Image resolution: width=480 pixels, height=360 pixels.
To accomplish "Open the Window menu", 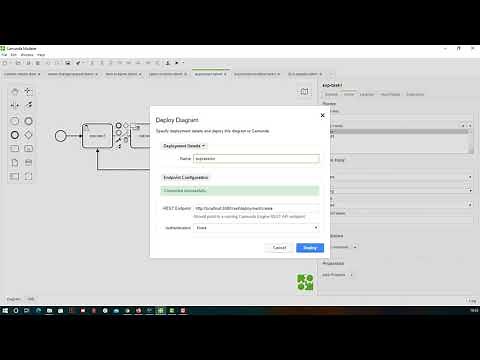I will click(x=27, y=55).
